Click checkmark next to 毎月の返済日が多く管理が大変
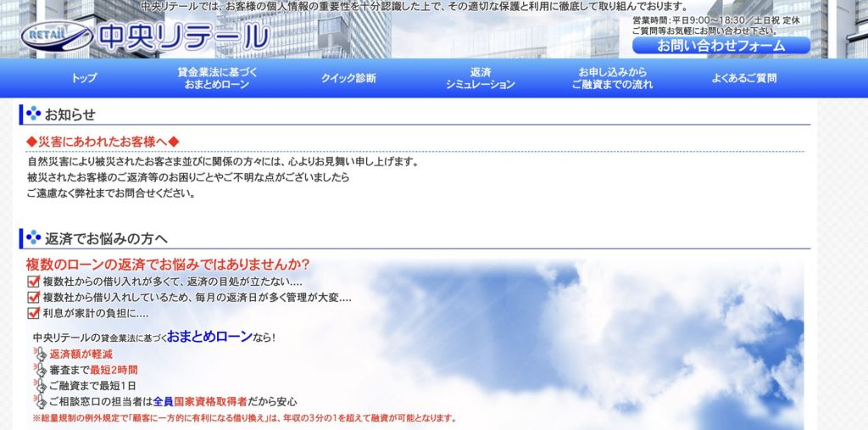The height and width of the screenshot is (430, 868). pos(33,297)
